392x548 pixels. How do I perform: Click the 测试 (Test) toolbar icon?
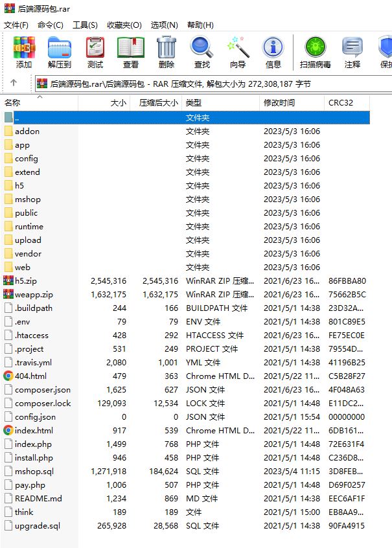point(95,52)
